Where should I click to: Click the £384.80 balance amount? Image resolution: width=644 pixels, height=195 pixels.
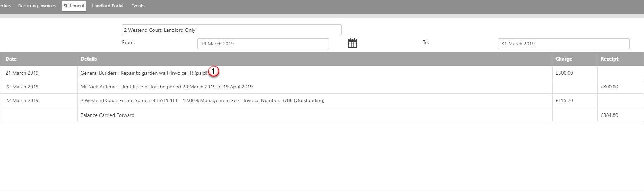[609, 115]
